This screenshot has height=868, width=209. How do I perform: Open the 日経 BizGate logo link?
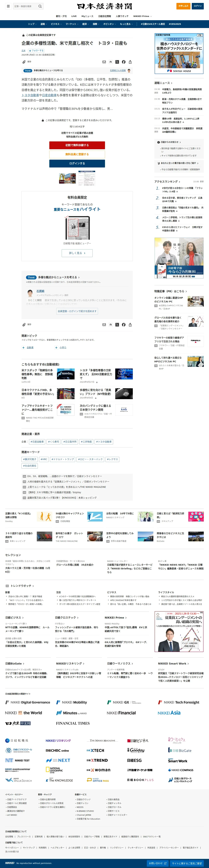[x=180, y=750]
